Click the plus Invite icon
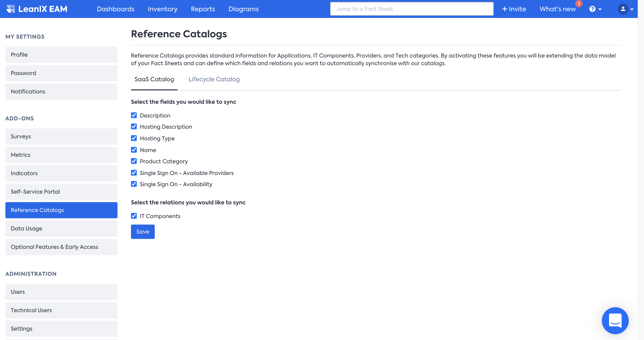The height and width of the screenshot is (340, 644). pyautogui.click(x=505, y=9)
